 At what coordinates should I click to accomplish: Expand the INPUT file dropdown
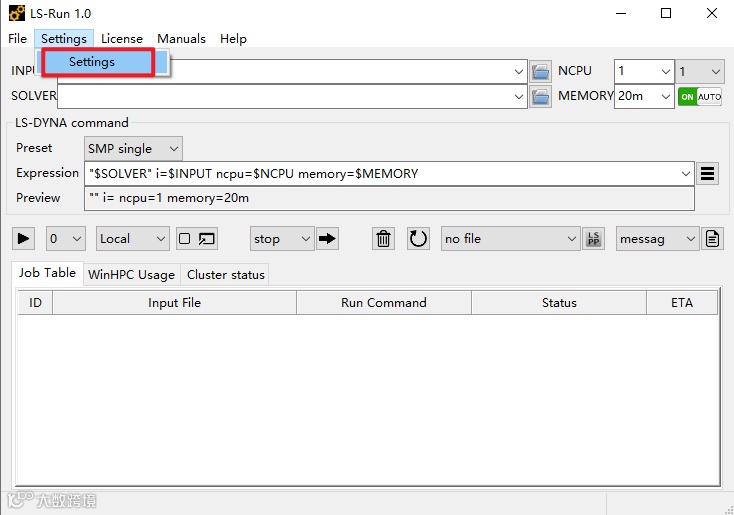point(519,72)
